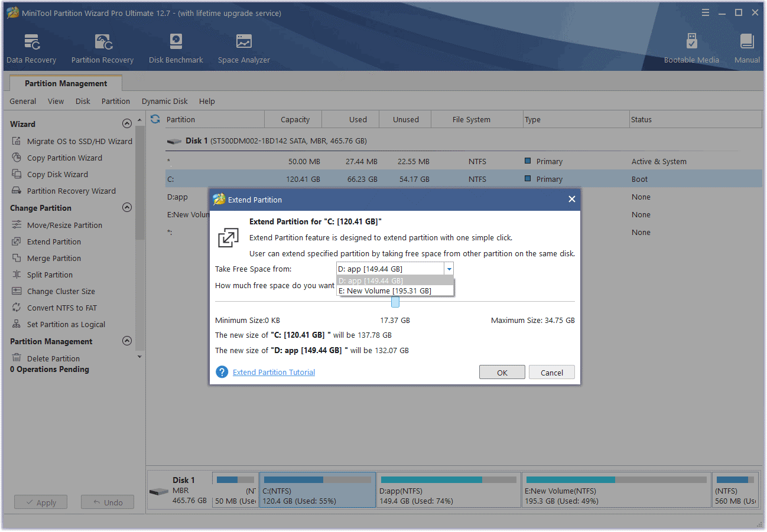Click Migrate OS to SSD/HD Wizard

pos(71,141)
